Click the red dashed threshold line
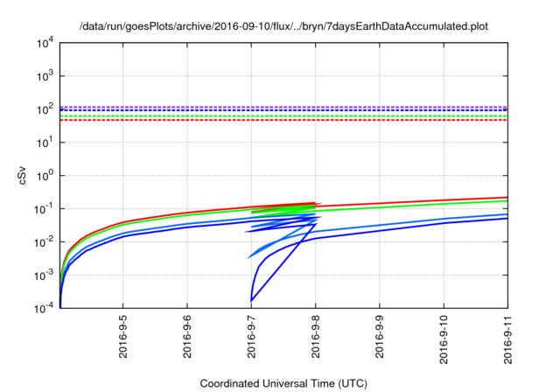The width and height of the screenshot is (560, 392). click(283, 121)
